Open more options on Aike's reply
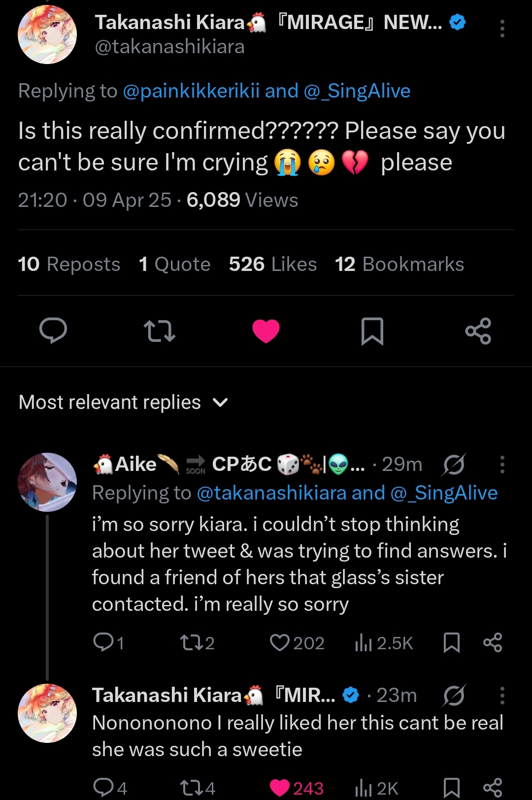 coord(502,464)
